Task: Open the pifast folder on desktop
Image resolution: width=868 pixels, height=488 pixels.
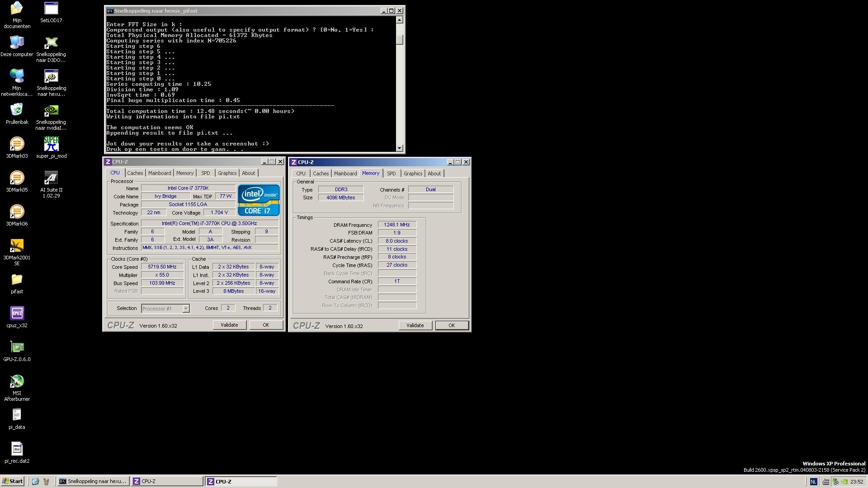Action: pyautogui.click(x=17, y=280)
